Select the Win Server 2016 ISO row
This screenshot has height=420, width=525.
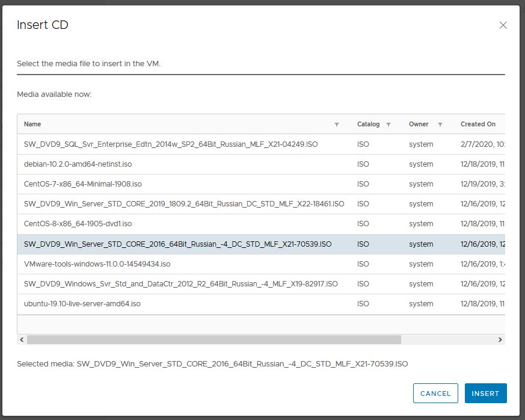coord(261,244)
